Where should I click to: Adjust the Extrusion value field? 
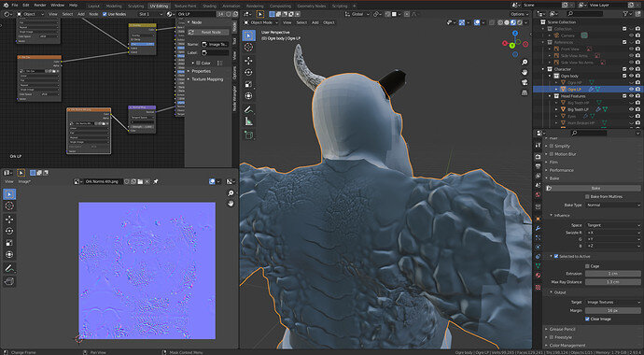(613, 274)
